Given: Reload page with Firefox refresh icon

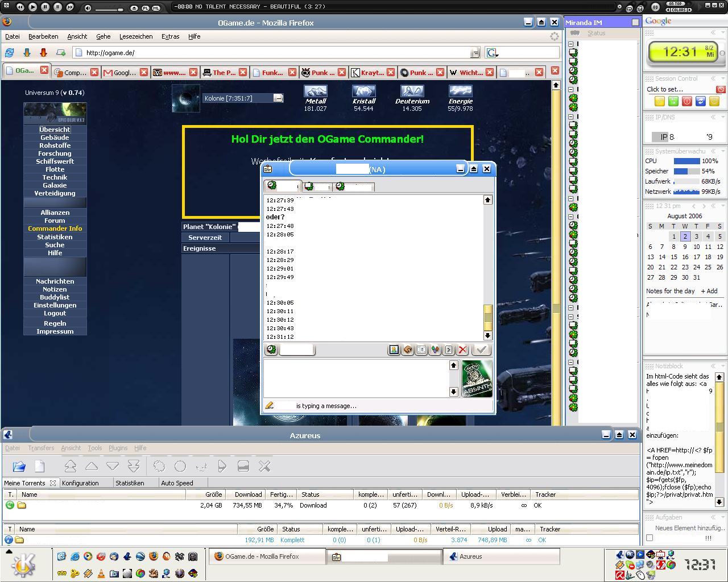Looking at the screenshot, I should pos(10,53).
